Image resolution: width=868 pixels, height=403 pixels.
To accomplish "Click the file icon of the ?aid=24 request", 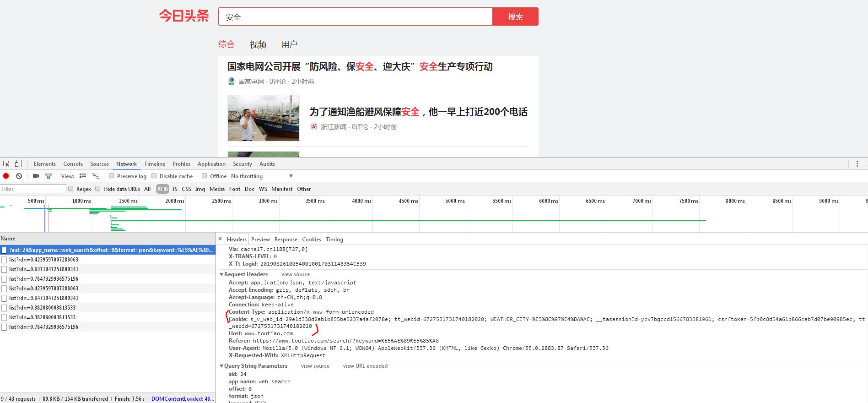I will click(x=4, y=250).
